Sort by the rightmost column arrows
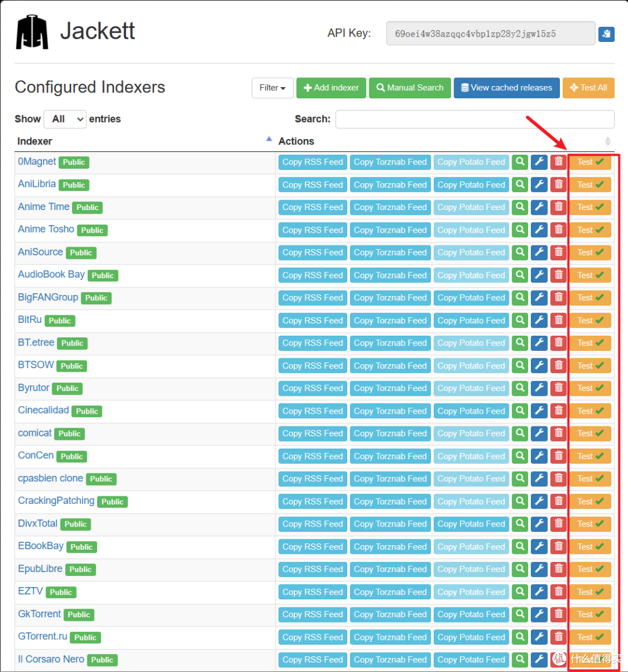 tap(608, 141)
